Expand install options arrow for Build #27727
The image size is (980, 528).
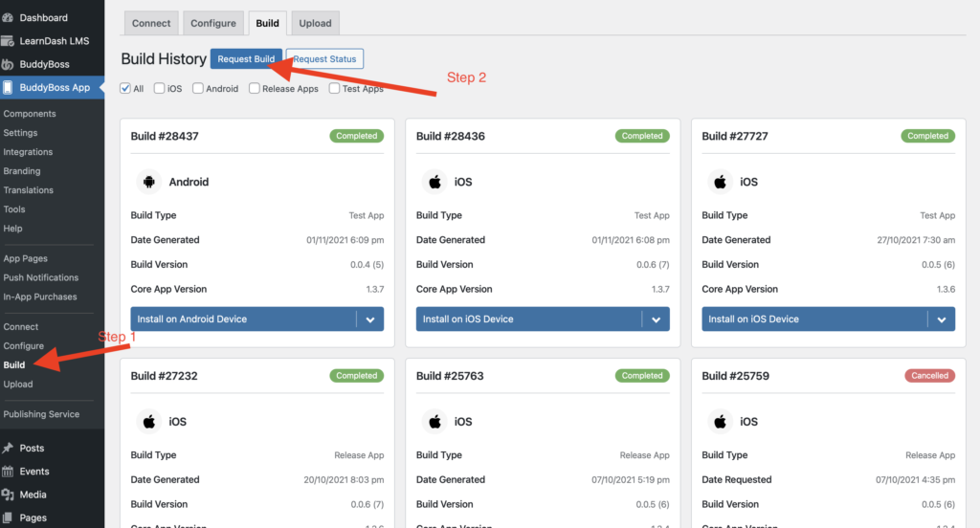[x=942, y=319]
